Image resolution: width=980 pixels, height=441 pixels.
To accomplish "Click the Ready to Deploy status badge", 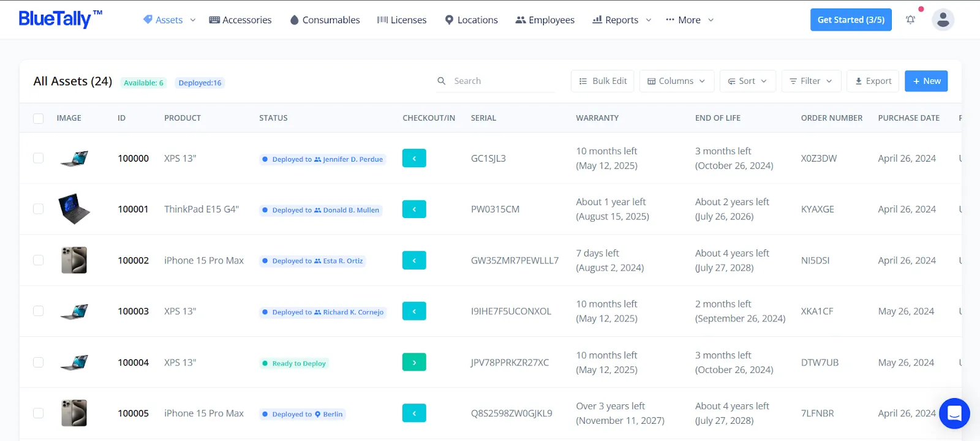I will (x=294, y=363).
